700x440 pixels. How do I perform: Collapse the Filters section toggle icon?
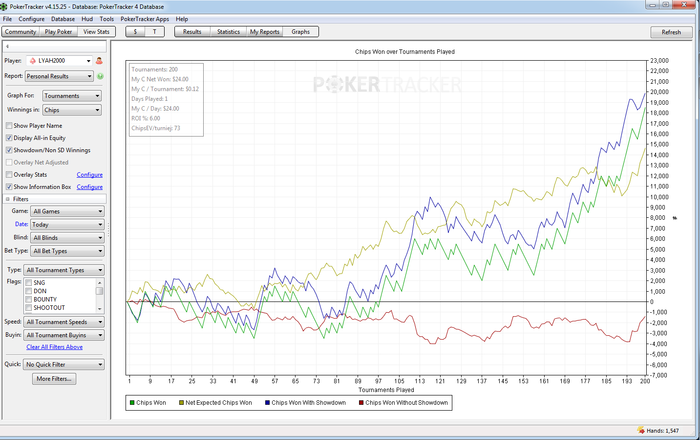6,199
